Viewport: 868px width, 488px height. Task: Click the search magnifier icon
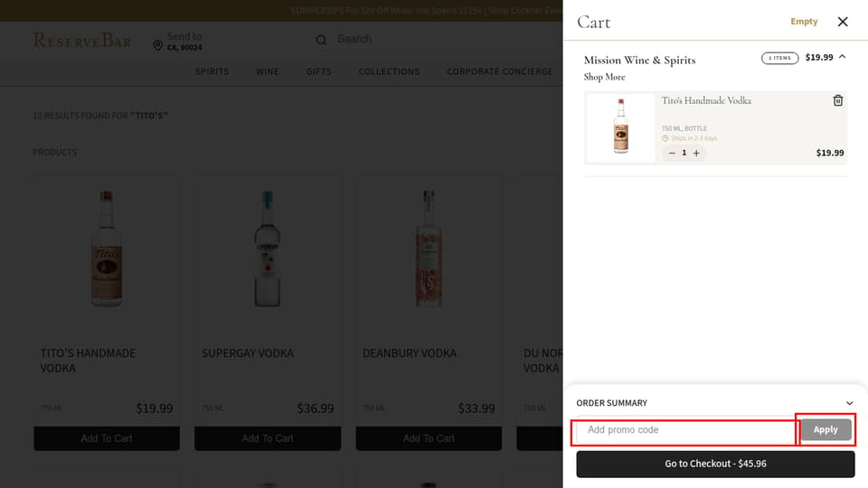321,40
